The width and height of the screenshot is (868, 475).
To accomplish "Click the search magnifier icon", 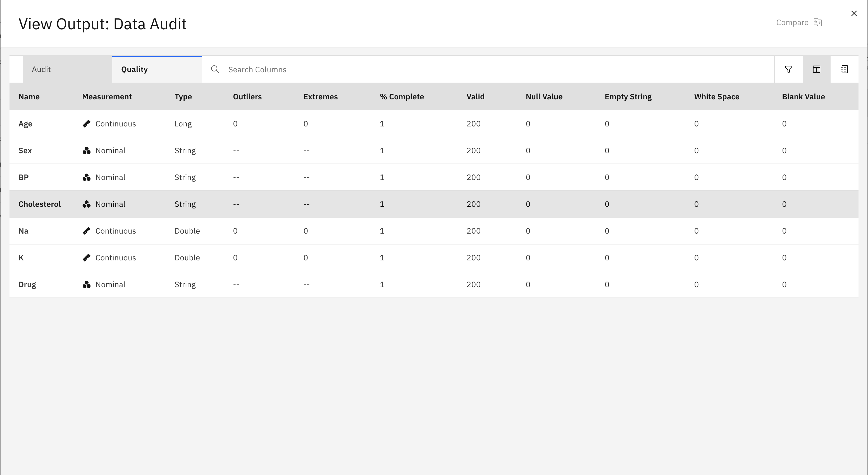I will 215,69.
